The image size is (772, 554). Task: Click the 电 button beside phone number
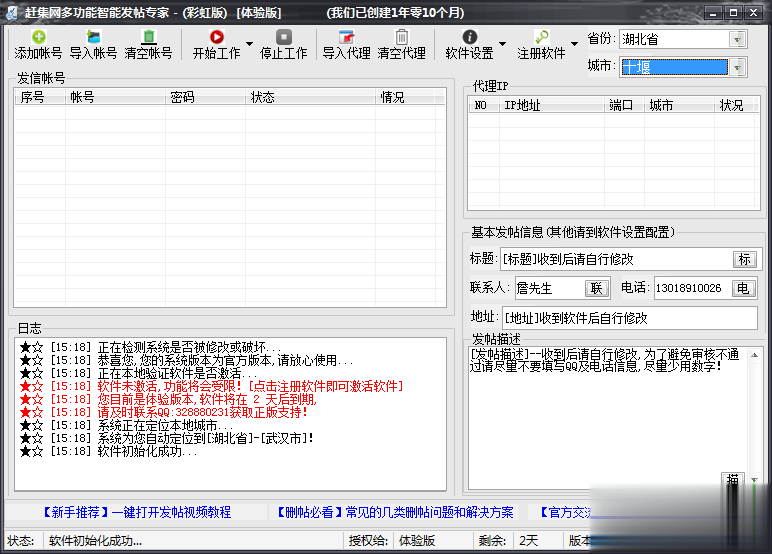[743, 288]
